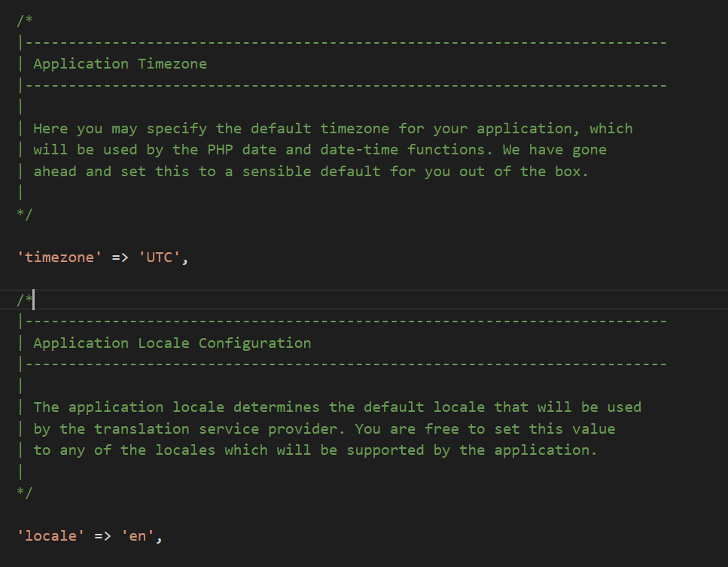This screenshot has height=567, width=728.
Task: Click the 'locale' config key
Action: (51, 536)
